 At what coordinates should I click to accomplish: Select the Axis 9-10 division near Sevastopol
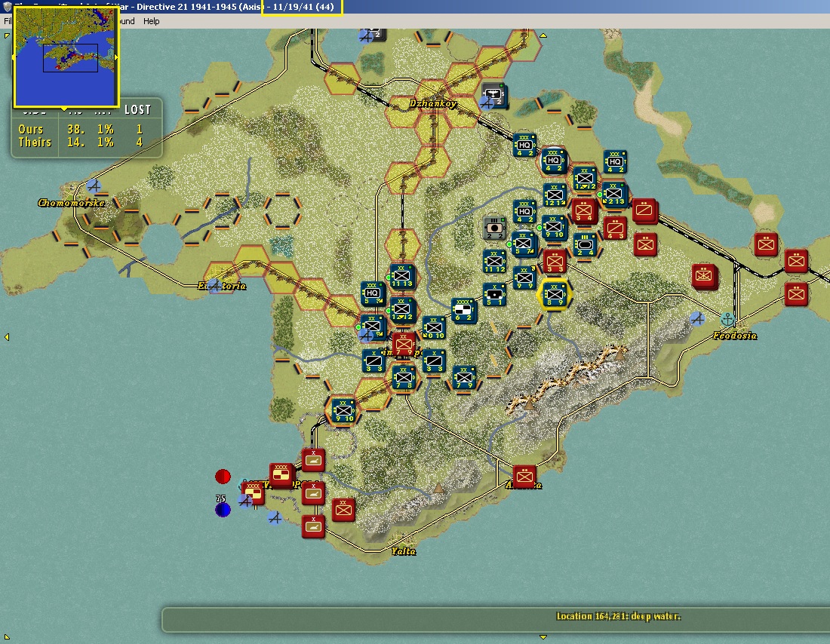pyautogui.click(x=343, y=411)
